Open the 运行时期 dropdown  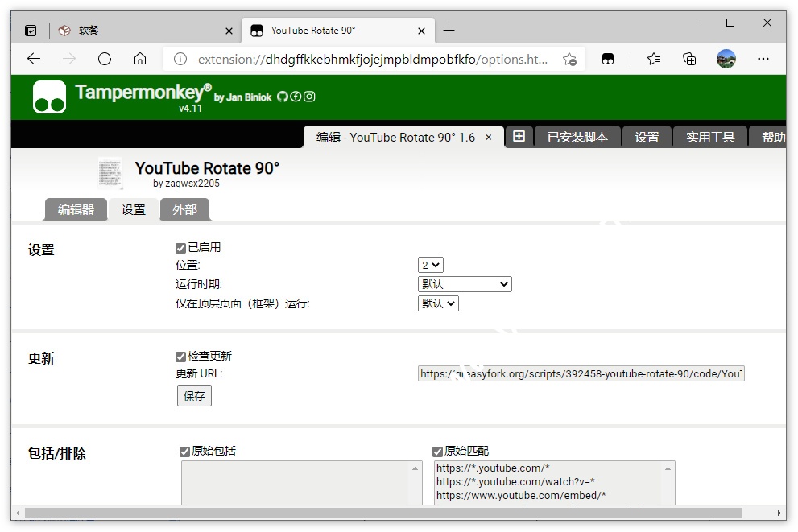click(465, 283)
